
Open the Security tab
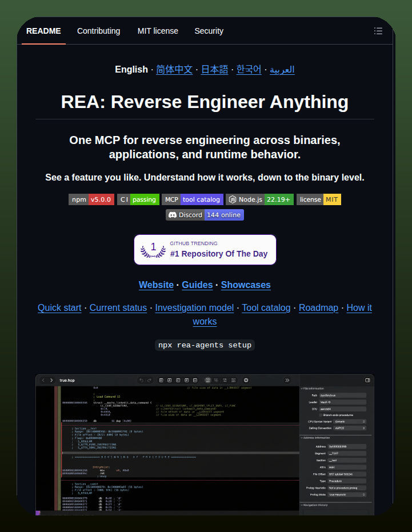coord(209,31)
